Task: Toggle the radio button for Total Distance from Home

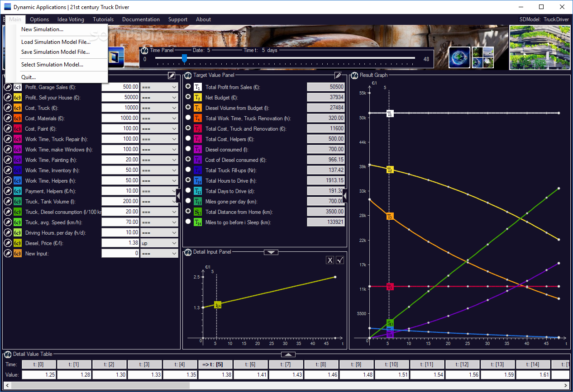Action: (x=188, y=211)
